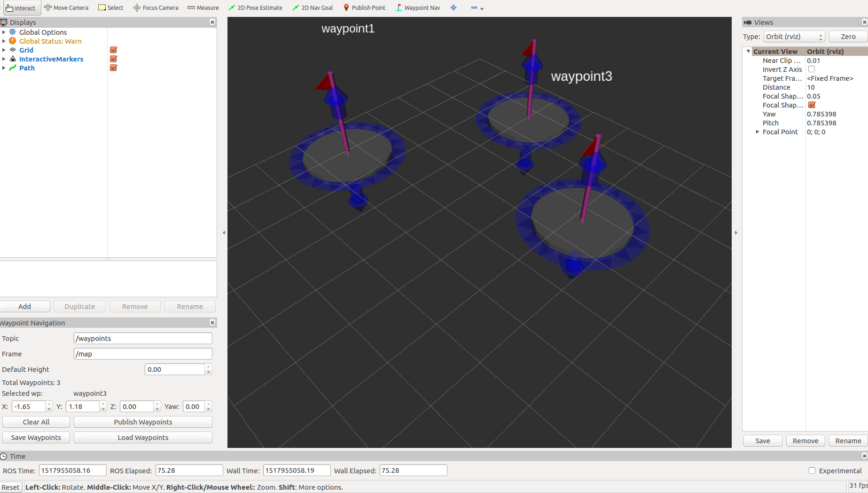Uncheck the Grid display checkbox
868x493 pixels.
113,50
